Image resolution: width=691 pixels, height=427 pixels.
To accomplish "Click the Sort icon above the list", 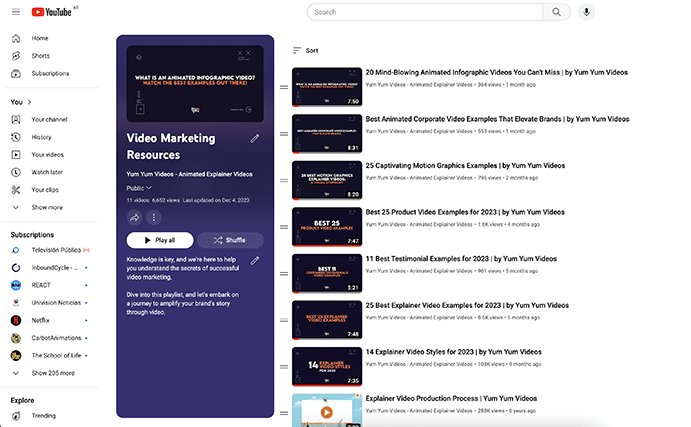I will coord(297,51).
